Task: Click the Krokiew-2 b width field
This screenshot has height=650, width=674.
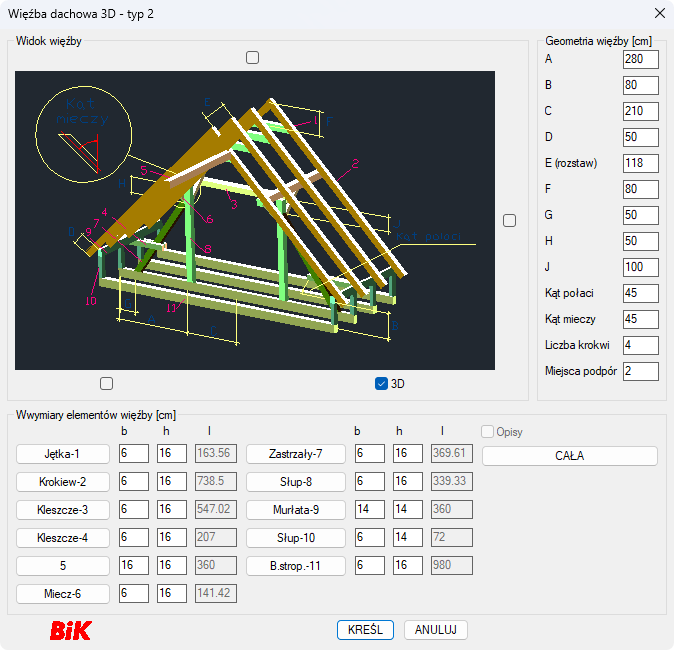Action: click(134, 481)
